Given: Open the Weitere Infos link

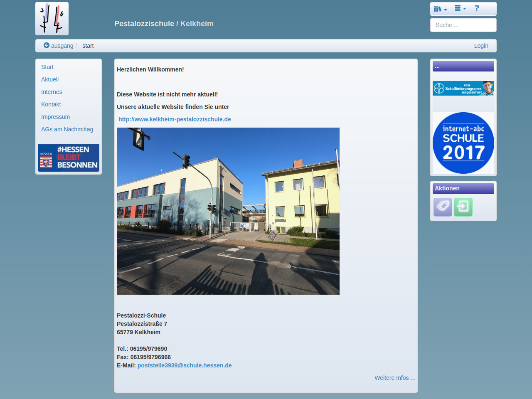Looking at the screenshot, I should (x=394, y=378).
